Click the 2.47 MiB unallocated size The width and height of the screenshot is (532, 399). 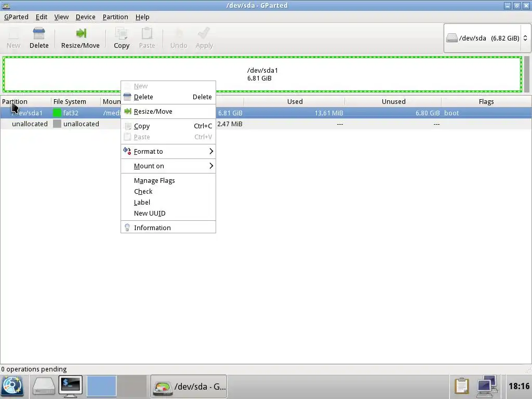click(230, 124)
